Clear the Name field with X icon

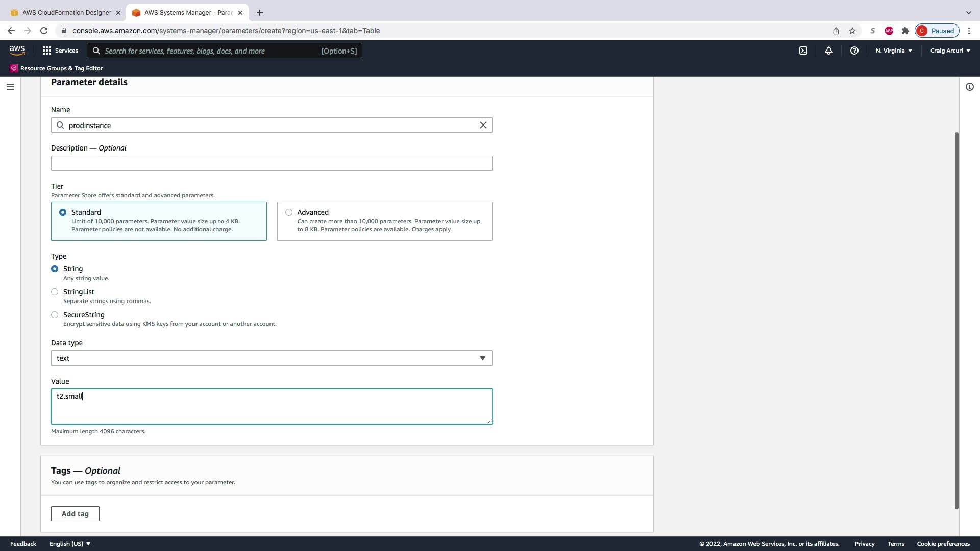pyautogui.click(x=483, y=125)
